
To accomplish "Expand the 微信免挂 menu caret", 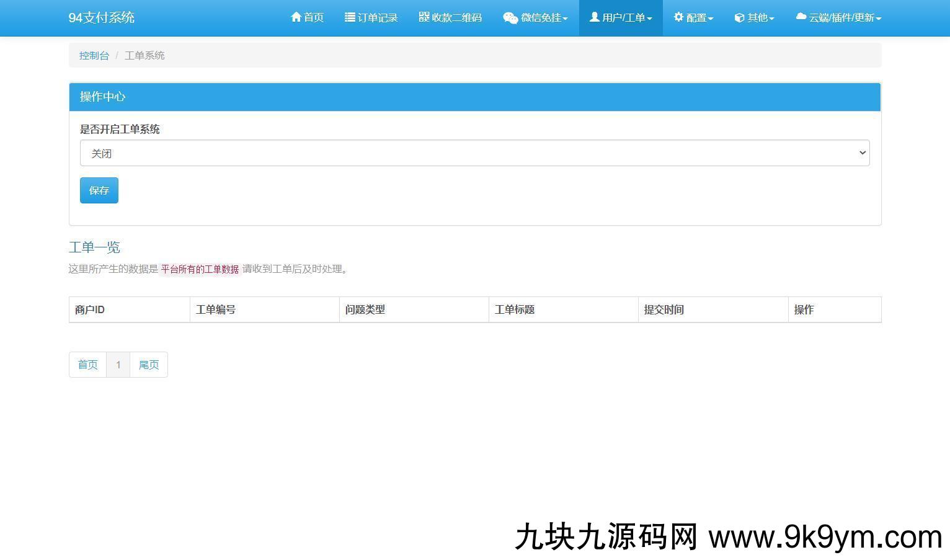I will (x=565, y=19).
